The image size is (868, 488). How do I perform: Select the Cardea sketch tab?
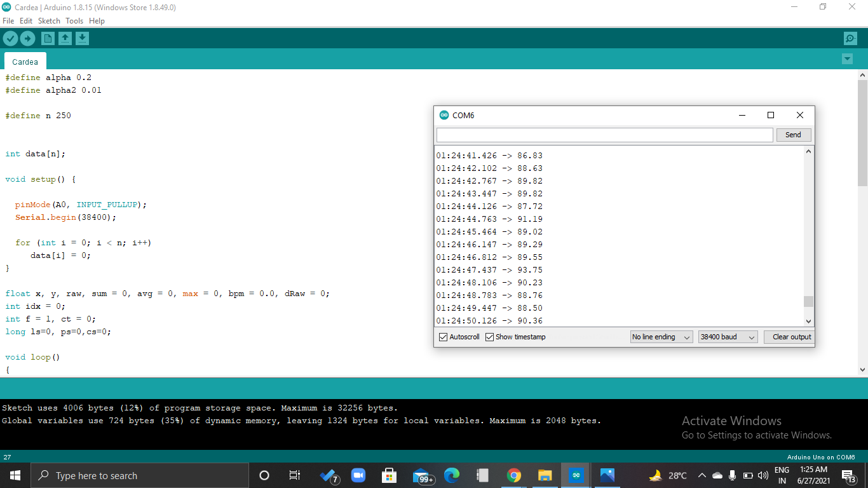[25, 62]
